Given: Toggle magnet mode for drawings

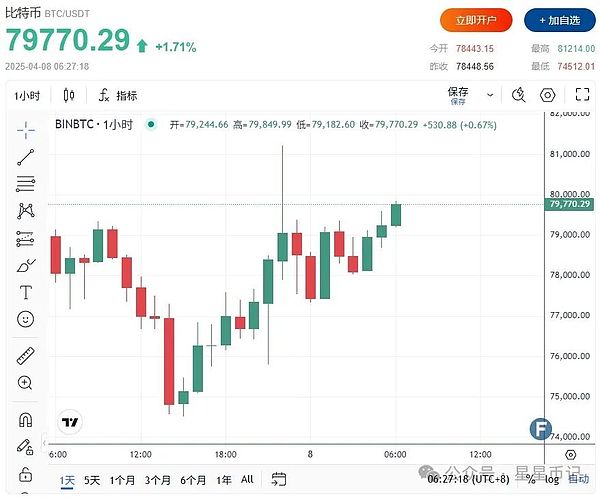Looking at the screenshot, I should pos(25,419).
